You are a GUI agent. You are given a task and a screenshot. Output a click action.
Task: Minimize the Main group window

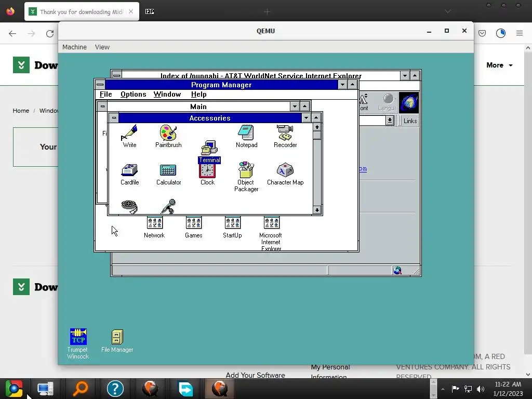[x=295, y=106]
